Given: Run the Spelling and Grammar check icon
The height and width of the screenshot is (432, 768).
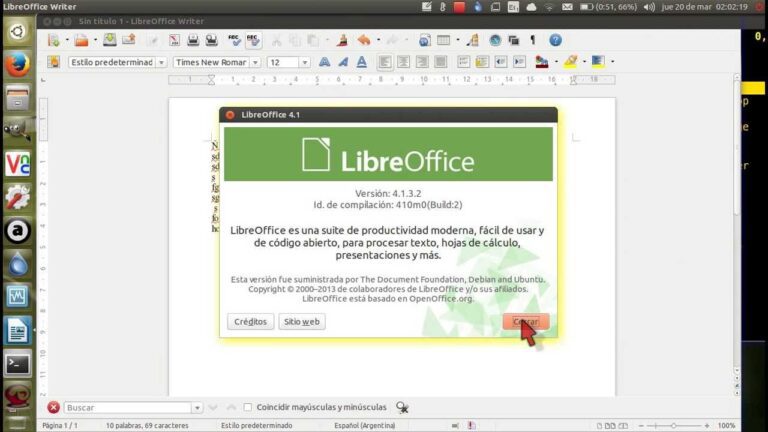Looking at the screenshot, I should pyautogui.click(x=235, y=40).
